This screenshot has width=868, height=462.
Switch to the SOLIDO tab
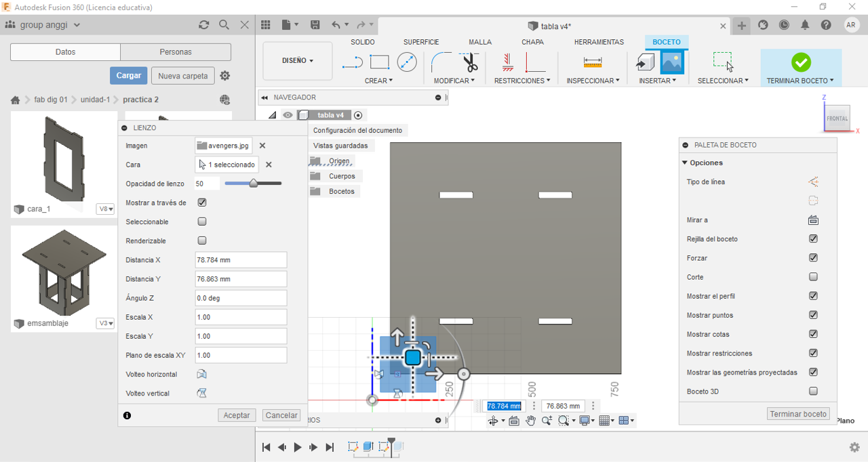pos(363,42)
